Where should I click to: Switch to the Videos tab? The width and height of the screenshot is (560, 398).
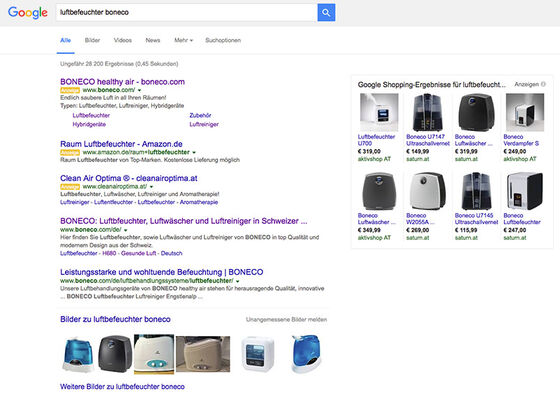(x=122, y=40)
